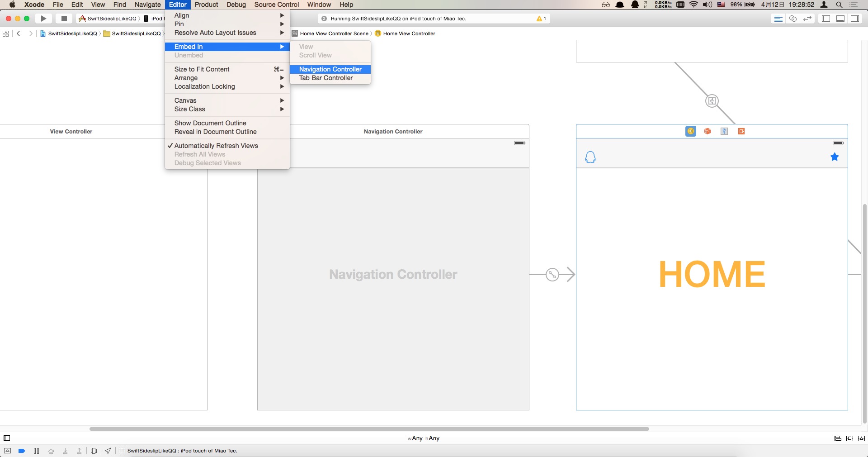Image resolution: width=868 pixels, height=457 pixels.
Task: Click Size to Fit Content menu item
Action: [227, 69]
